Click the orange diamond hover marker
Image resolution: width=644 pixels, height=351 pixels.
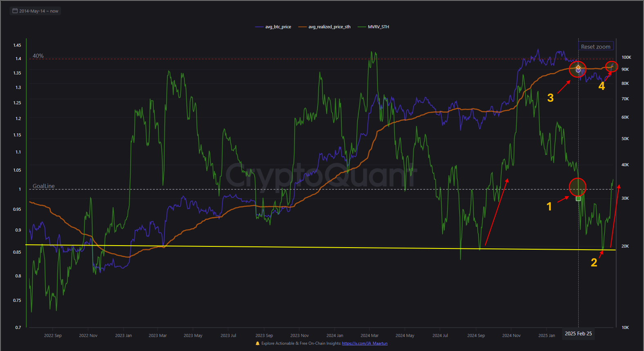click(x=578, y=67)
